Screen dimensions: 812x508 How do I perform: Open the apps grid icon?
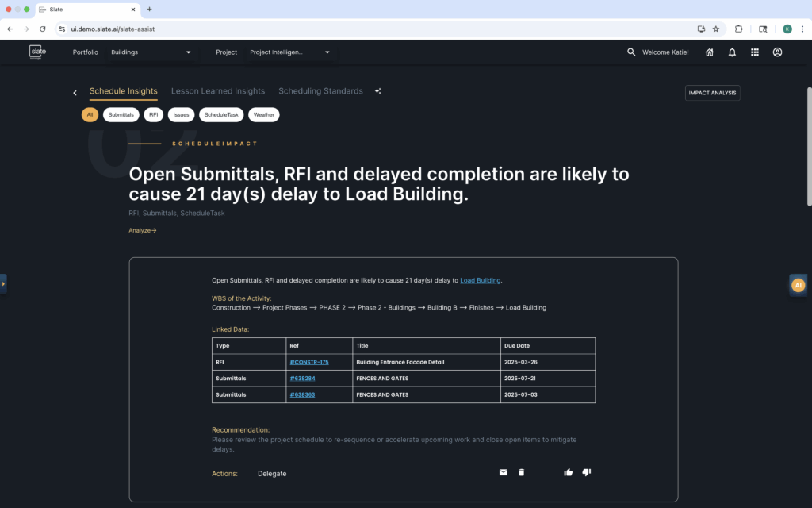(754, 52)
